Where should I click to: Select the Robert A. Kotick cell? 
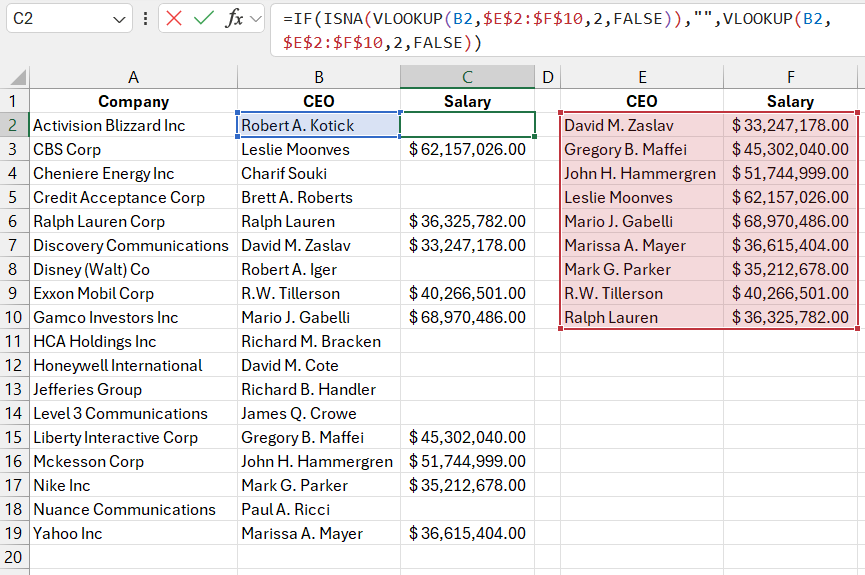click(x=319, y=125)
